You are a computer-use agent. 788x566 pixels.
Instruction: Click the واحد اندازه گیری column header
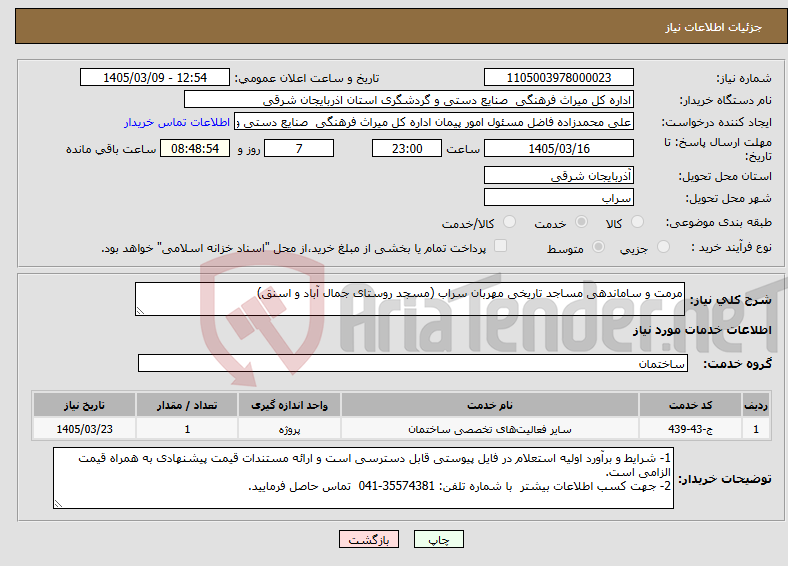(289, 405)
